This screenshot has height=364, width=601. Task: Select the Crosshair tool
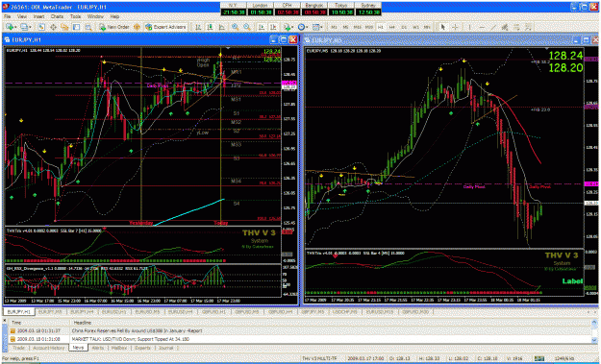pos(456,27)
